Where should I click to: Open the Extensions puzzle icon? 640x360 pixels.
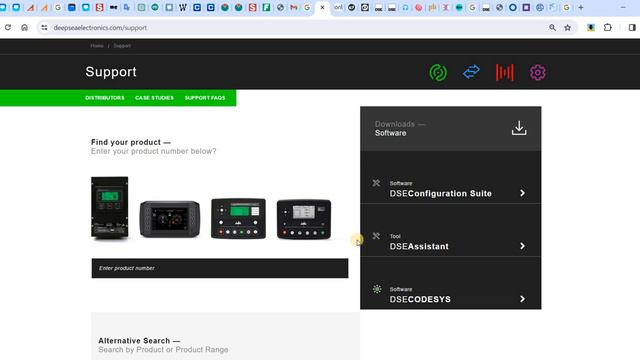pyautogui.click(x=607, y=27)
